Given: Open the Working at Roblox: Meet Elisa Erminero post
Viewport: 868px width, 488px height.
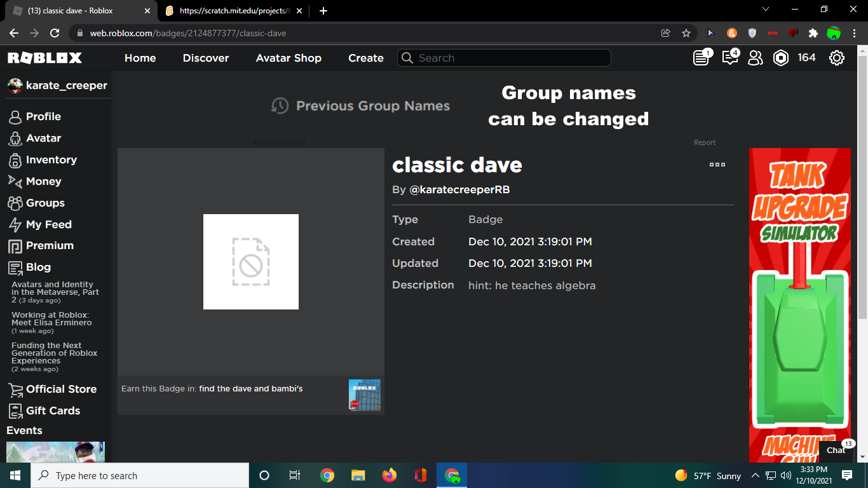Looking at the screenshot, I should point(51,323).
